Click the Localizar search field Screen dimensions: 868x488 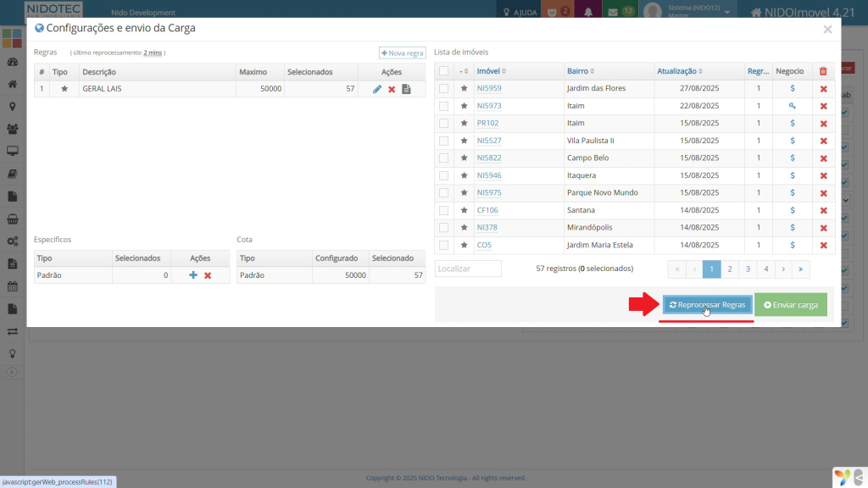click(468, 269)
